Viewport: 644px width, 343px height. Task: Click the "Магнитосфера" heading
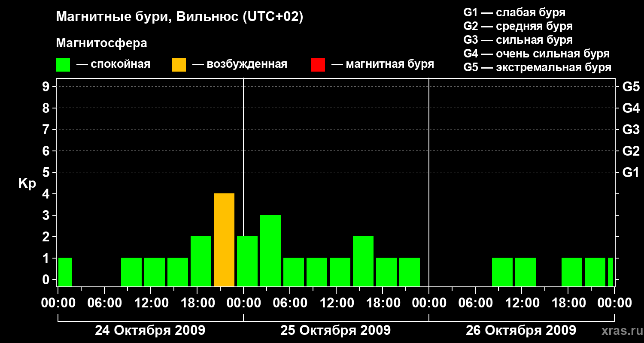coord(101,43)
